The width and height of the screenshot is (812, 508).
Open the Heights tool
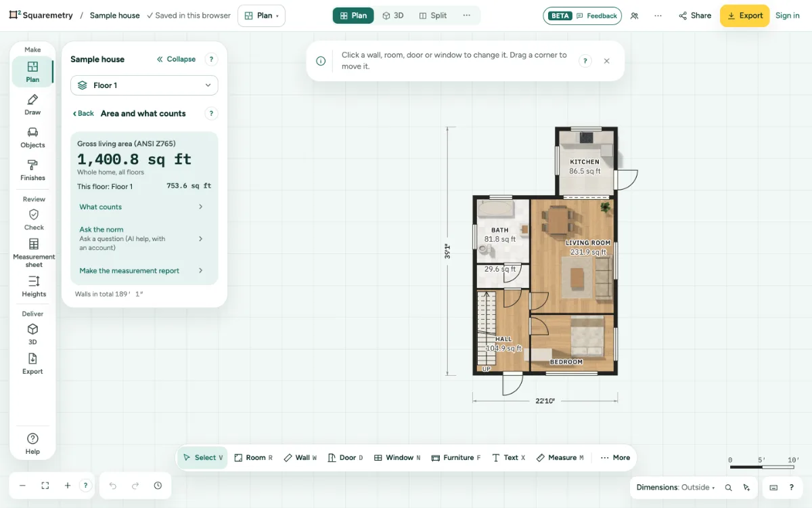point(34,287)
